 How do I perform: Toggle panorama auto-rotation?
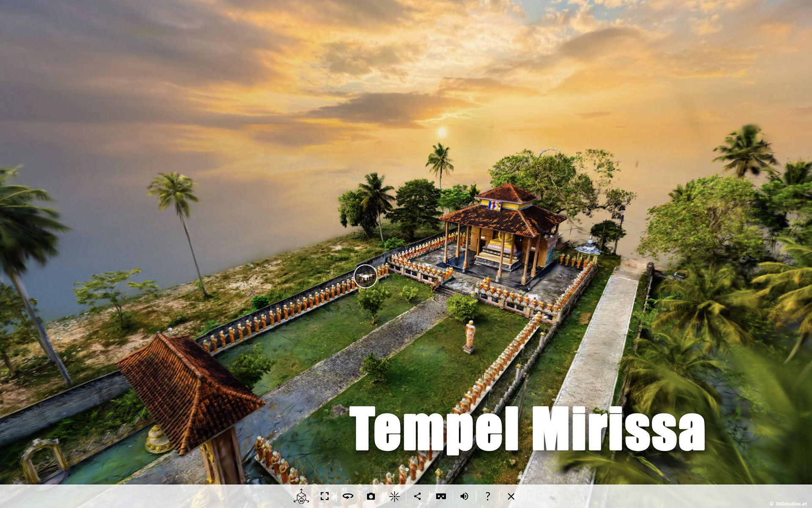tap(348, 496)
